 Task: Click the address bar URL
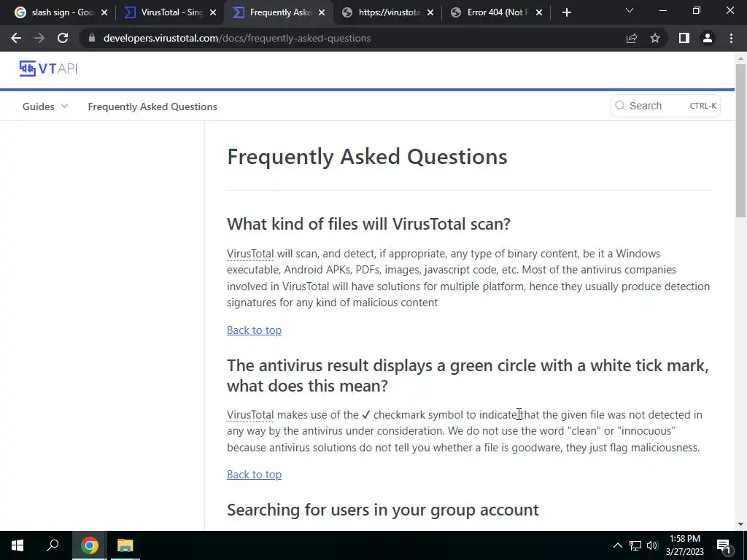(237, 38)
